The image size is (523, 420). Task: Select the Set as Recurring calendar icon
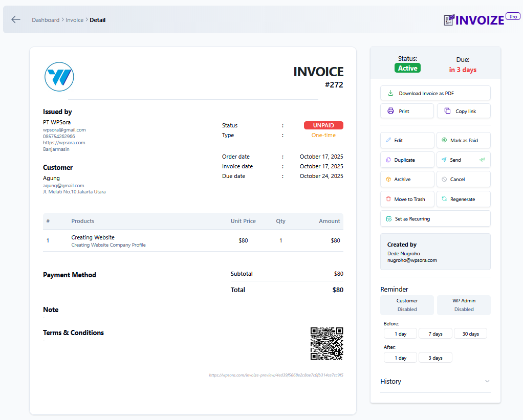point(389,218)
